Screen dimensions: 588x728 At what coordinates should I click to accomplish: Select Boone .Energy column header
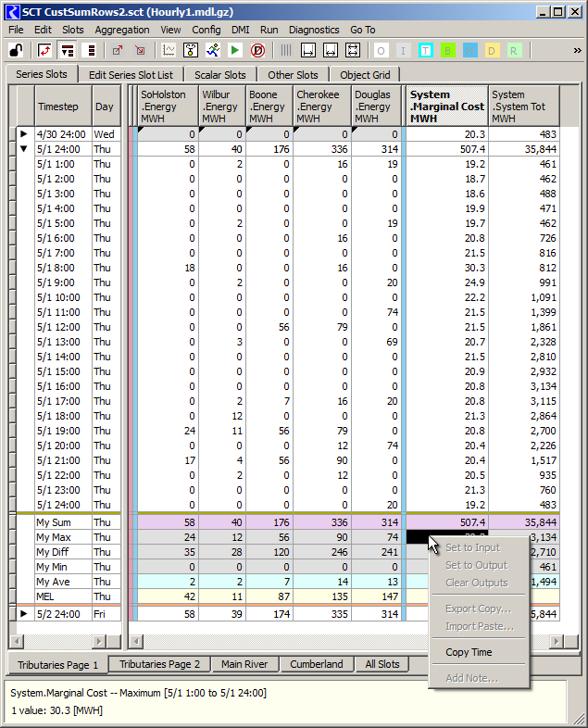[269, 106]
